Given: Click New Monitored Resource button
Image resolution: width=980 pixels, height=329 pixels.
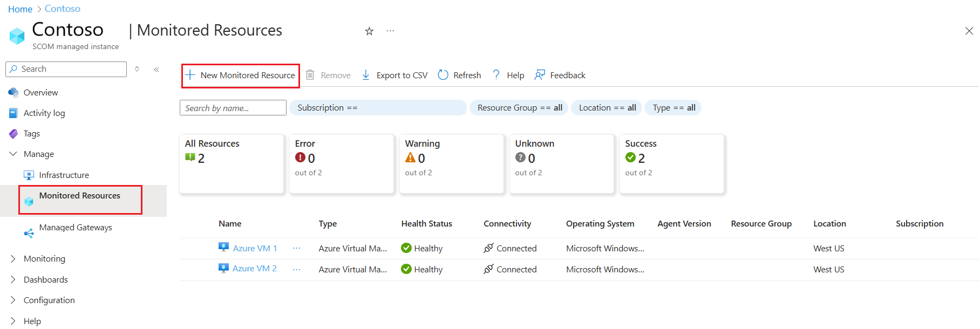Looking at the screenshot, I should pyautogui.click(x=241, y=76).
